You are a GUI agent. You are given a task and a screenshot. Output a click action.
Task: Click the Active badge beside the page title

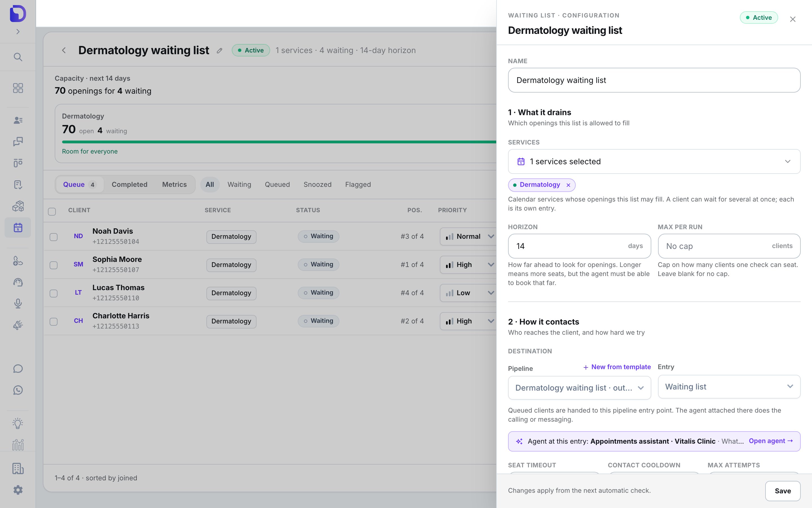coord(251,51)
